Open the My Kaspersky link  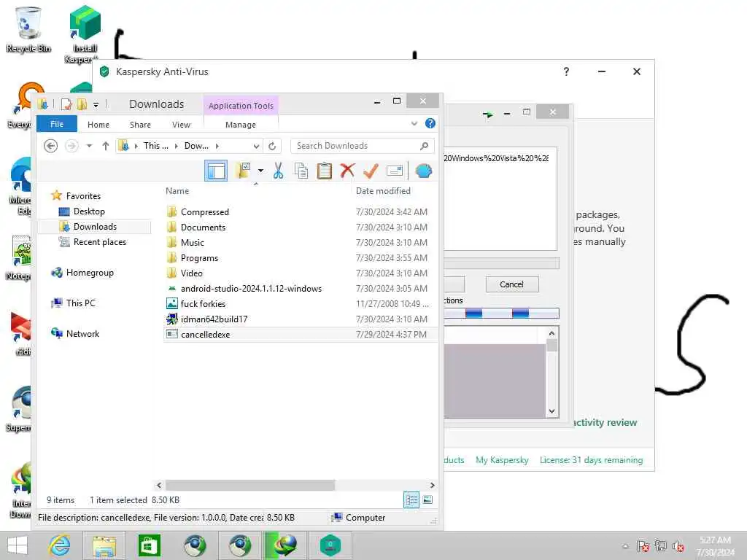pyautogui.click(x=502, y=460)
